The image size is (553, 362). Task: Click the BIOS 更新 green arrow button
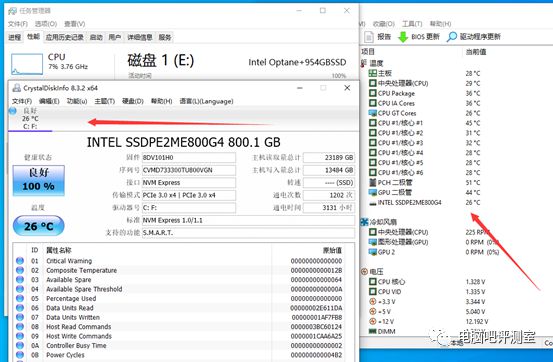(x=419, y=36)
